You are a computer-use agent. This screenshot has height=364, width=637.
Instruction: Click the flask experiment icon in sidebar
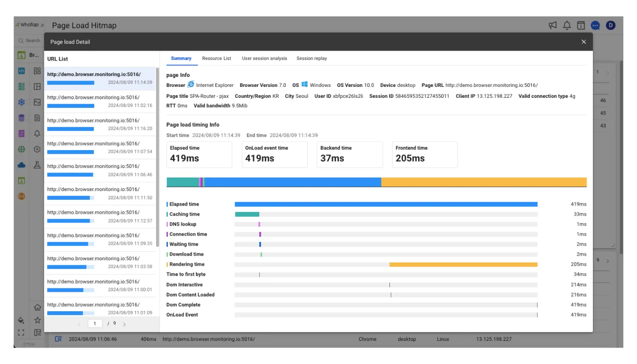pyautogui.click(x=37, y=165)
